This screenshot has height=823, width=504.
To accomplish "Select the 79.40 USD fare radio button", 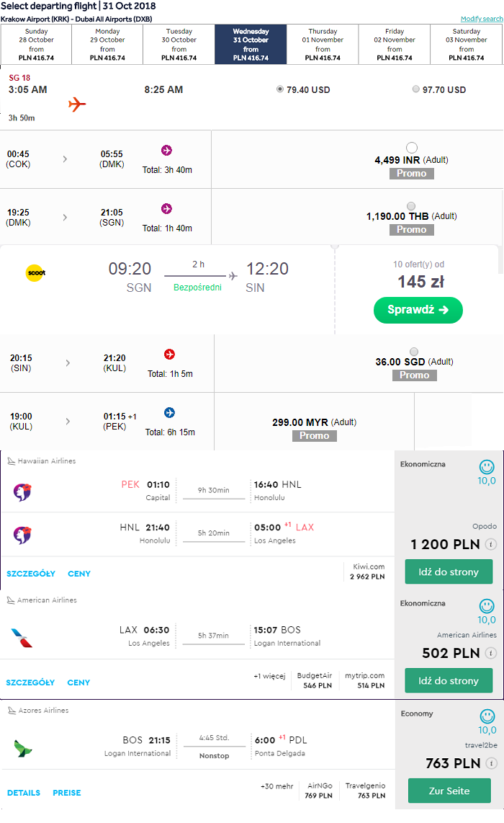I will tap(280, 89).
